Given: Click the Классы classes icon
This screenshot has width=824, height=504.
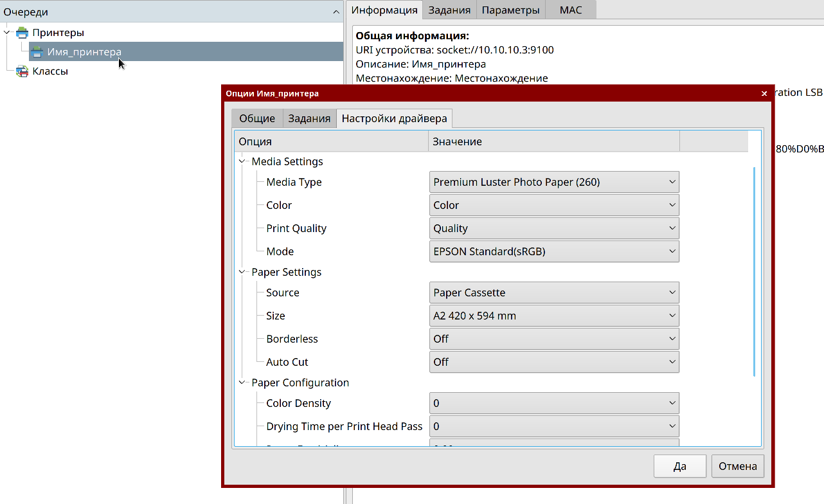Looking at the screenshot, I should (x=22, y=71).
